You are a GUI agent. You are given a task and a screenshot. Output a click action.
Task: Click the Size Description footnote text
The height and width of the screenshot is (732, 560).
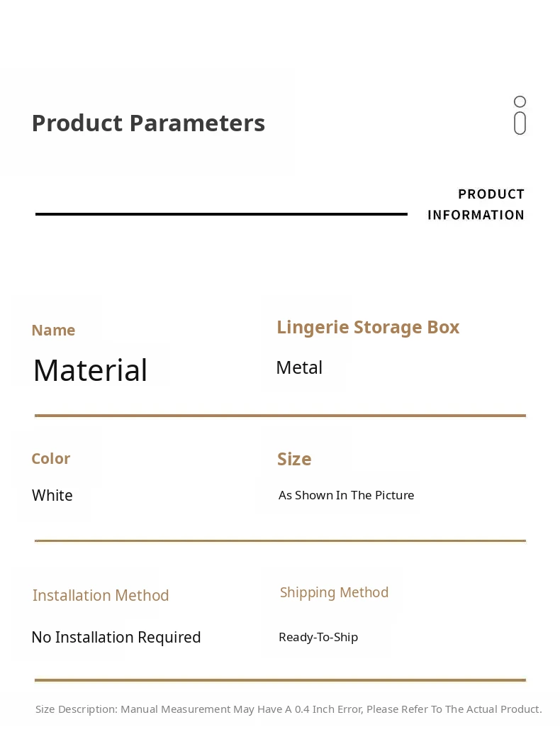(x=289, y=709)
